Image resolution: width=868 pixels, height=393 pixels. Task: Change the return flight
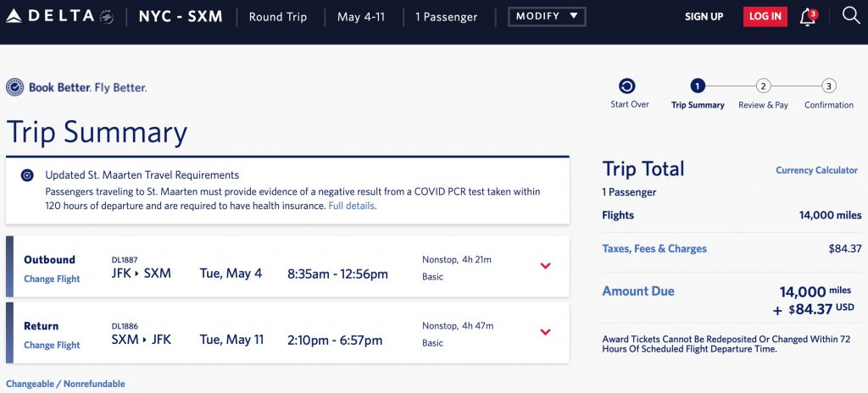coord(52,346)
